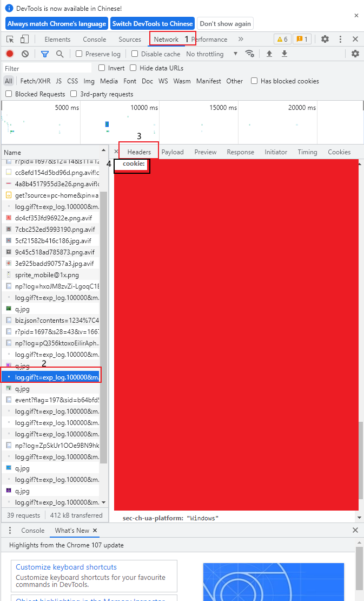Open network conditions wifi icon

click(249, 54)
